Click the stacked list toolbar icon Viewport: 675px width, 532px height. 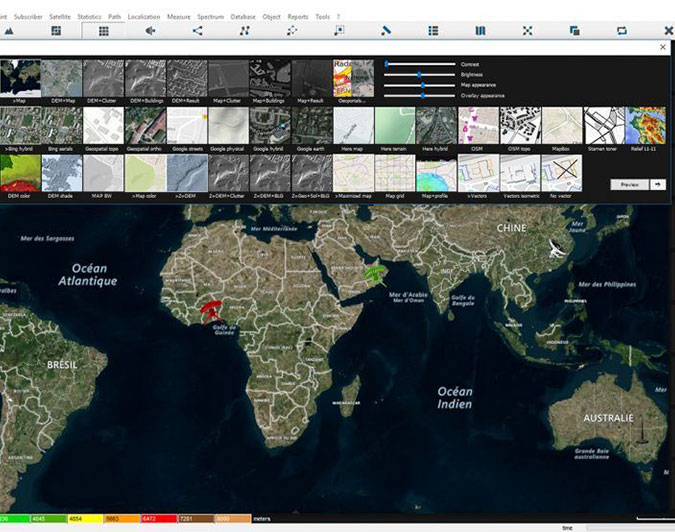pos(432,31)
